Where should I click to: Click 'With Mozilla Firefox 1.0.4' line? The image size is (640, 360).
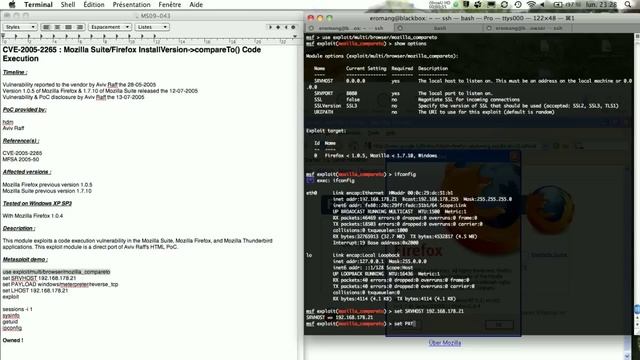coord(33,216)
